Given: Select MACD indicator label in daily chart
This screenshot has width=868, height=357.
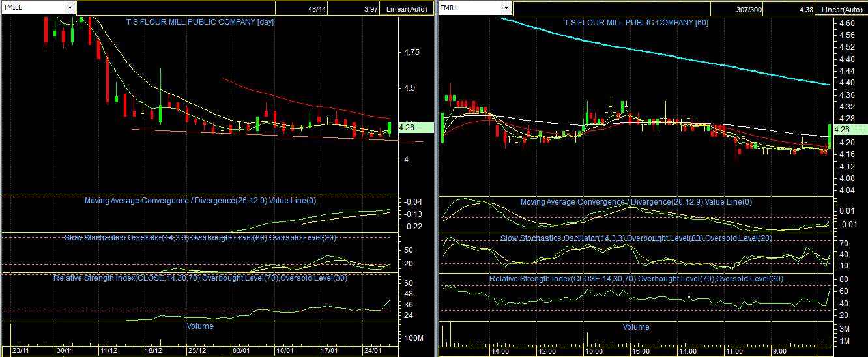Looking at the screenshot, I should pos(200,201).
